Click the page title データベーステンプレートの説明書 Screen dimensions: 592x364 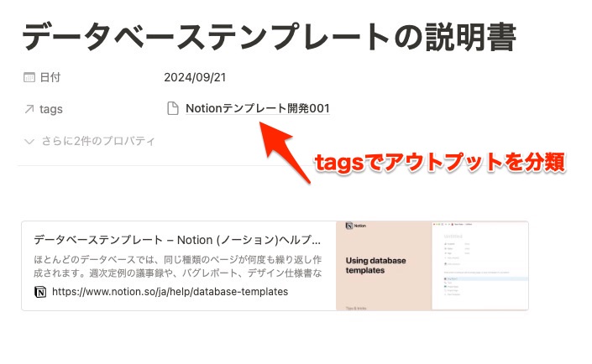270,37
